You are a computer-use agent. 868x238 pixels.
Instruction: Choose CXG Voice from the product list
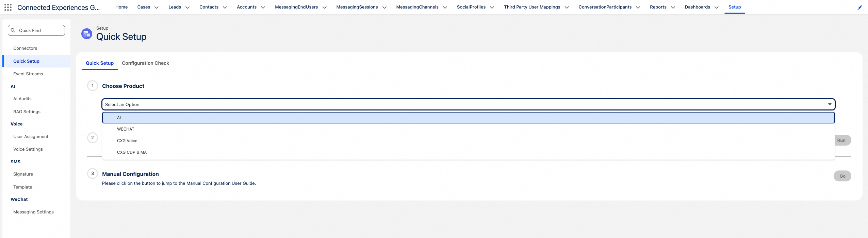point(469,141)
